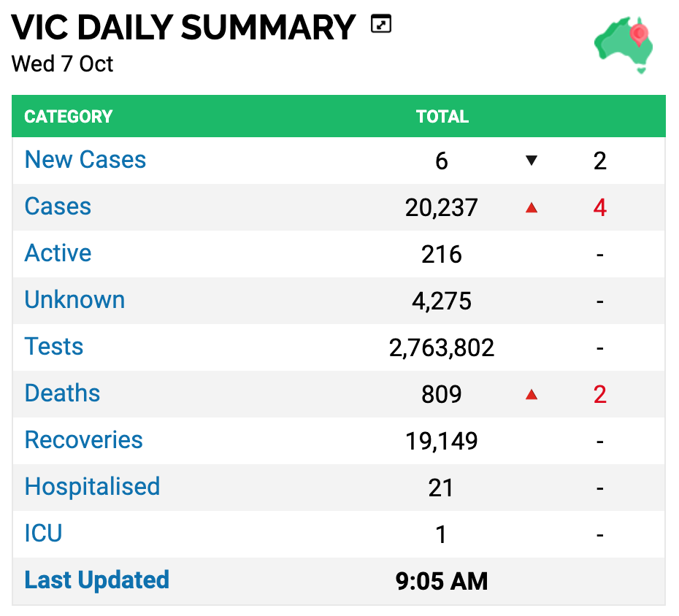
Task: Follow the Tests link
Action: click(x=54, y=346)
